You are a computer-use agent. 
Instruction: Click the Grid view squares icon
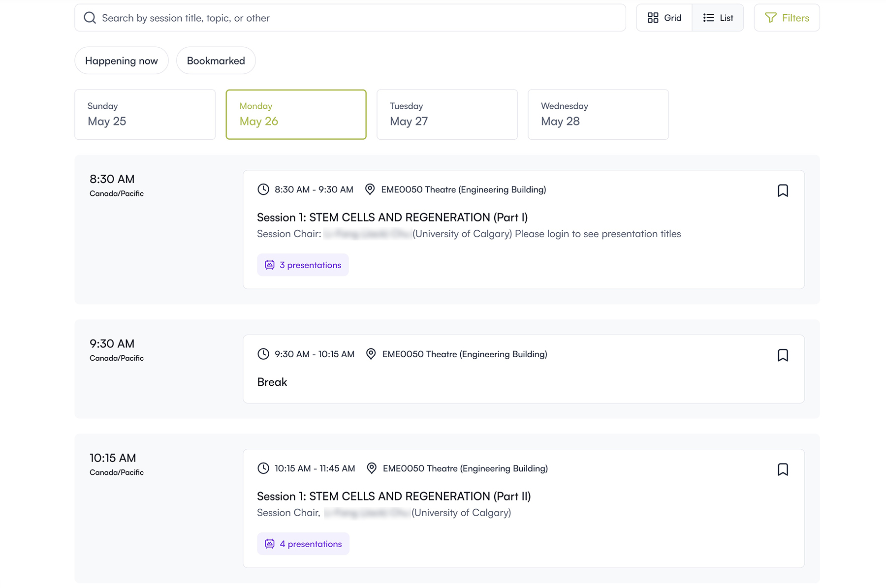pos(653,18)
